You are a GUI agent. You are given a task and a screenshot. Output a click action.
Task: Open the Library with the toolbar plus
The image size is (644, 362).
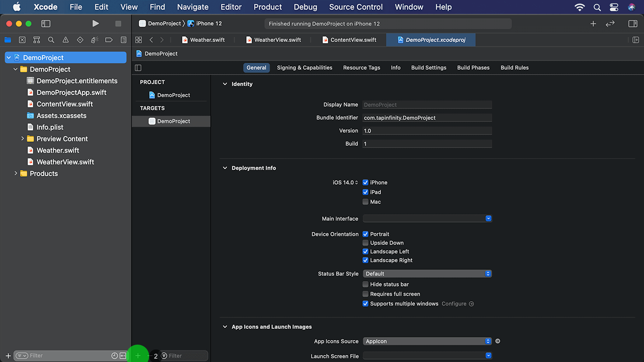click(593, 23)
